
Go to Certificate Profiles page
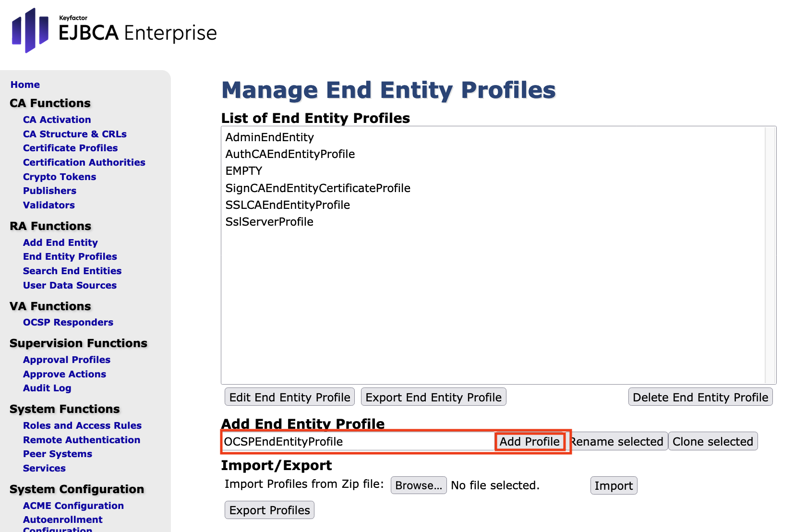[x=70, y=148]
